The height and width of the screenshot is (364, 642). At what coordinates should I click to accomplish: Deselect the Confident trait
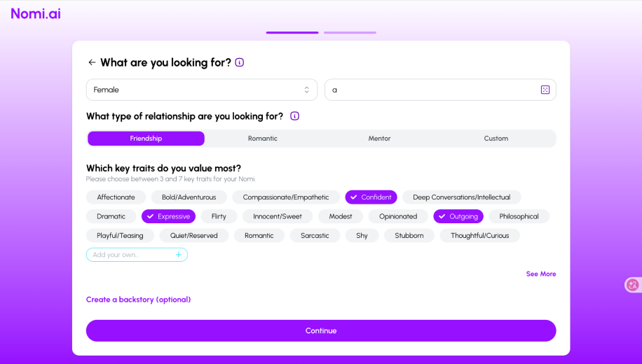click(x=371, y=197)
